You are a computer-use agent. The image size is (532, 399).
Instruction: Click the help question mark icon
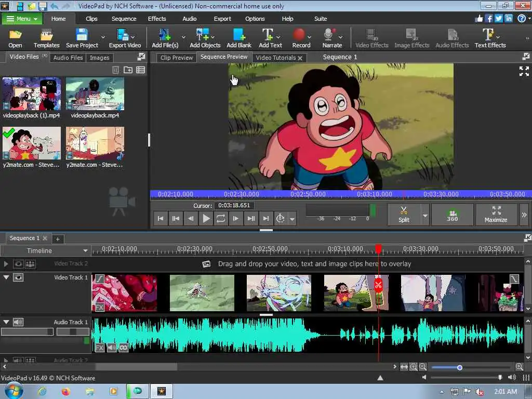522,18
